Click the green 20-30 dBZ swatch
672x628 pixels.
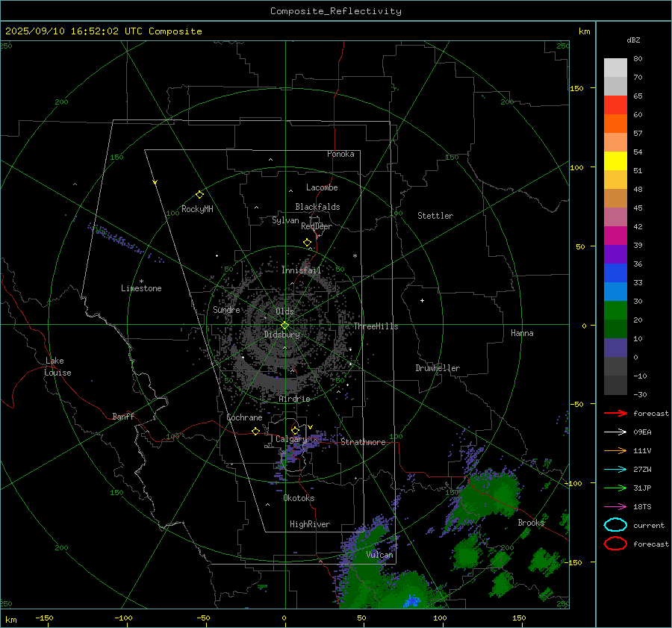pyautogui.click(x=615, y=311)
